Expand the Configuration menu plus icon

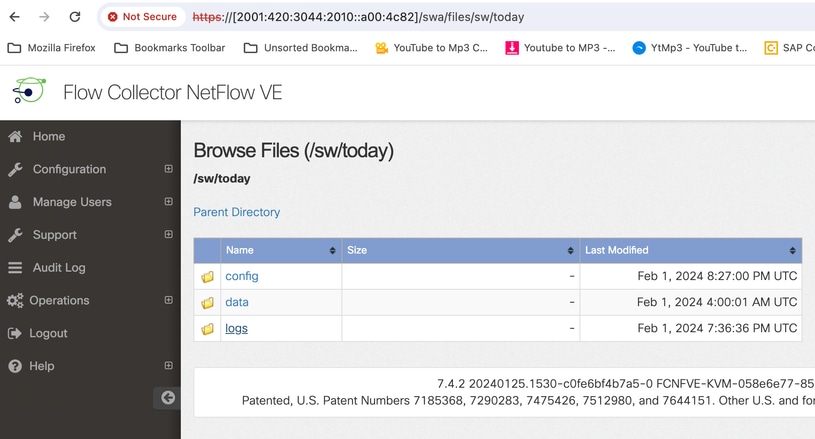coord(168,169)
